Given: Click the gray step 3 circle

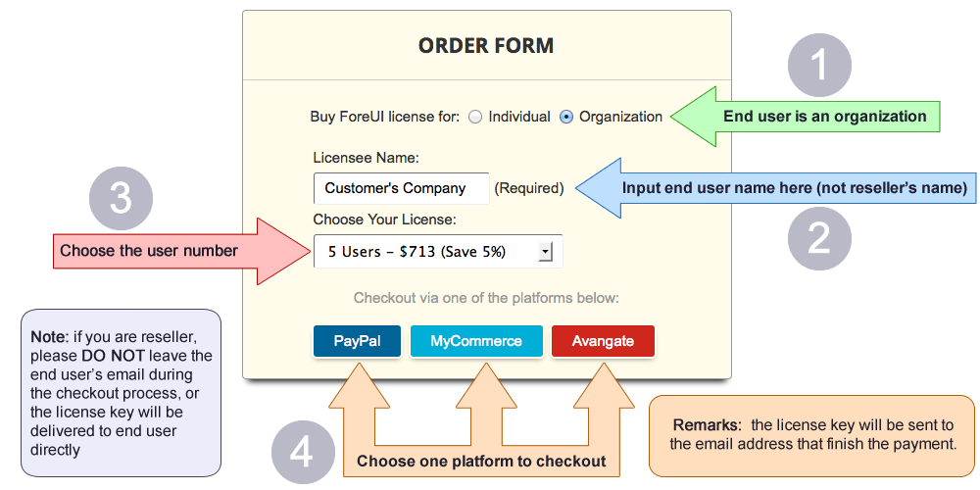Looking at the screenshot, I should point(121,199).
